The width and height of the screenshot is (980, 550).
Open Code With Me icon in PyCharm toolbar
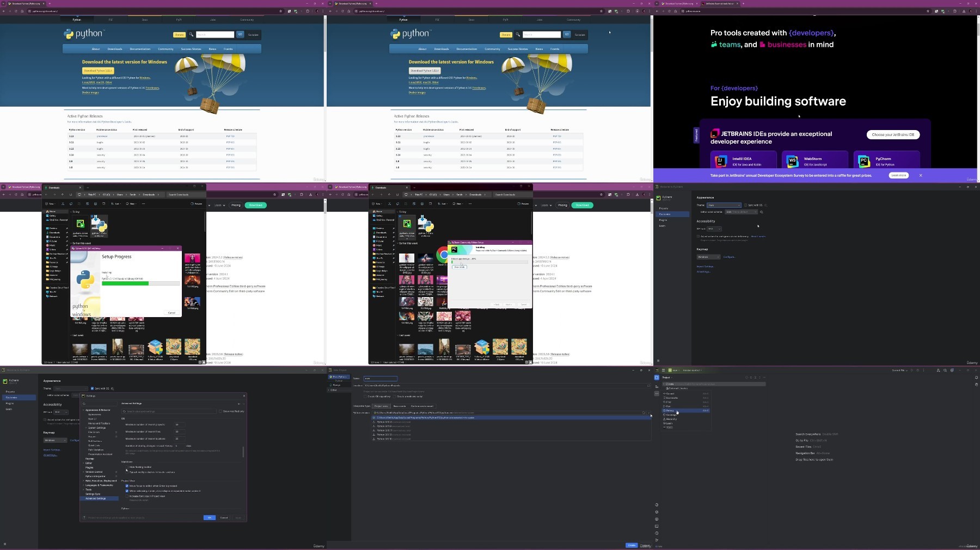pyautogui.click(x=938, y=370)
